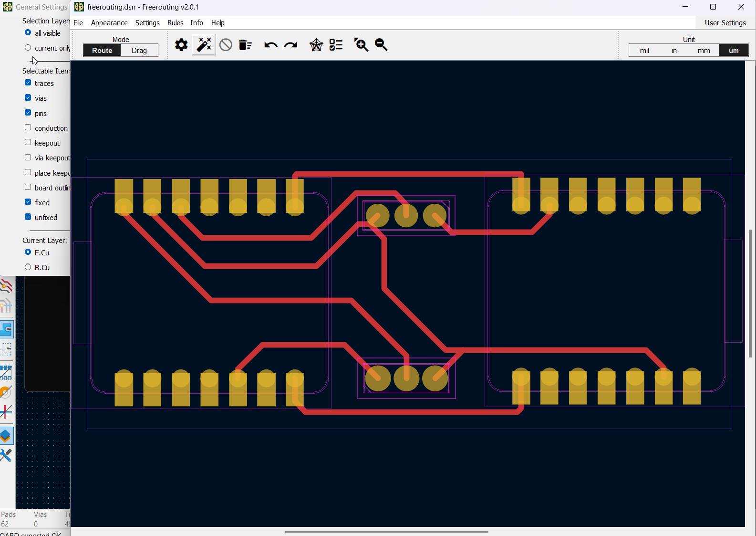The height and width of the screenshot is (536, 756).
Task: Click the "freerouting.dsn - Freerouting v2.0.1" window title
Action: click(x=143, y=7)
